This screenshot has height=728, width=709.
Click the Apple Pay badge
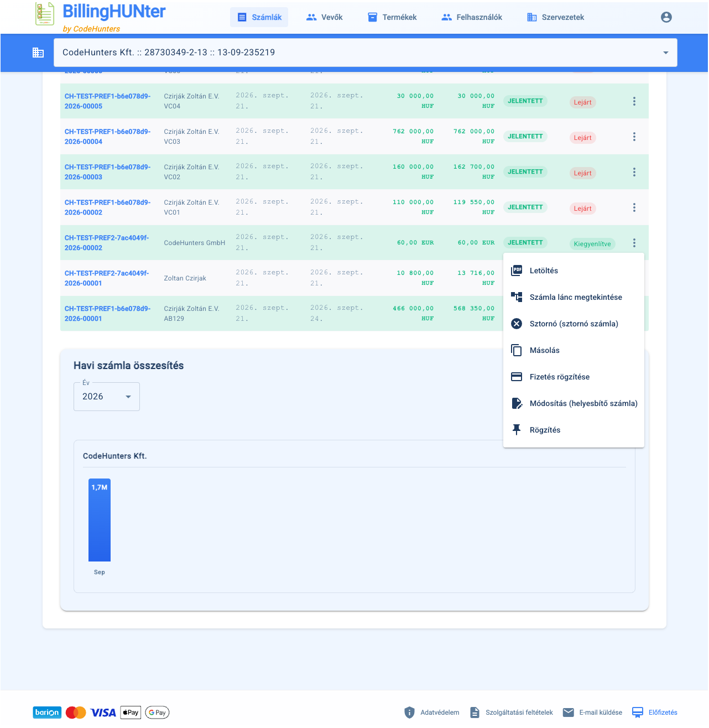[131, 713]
